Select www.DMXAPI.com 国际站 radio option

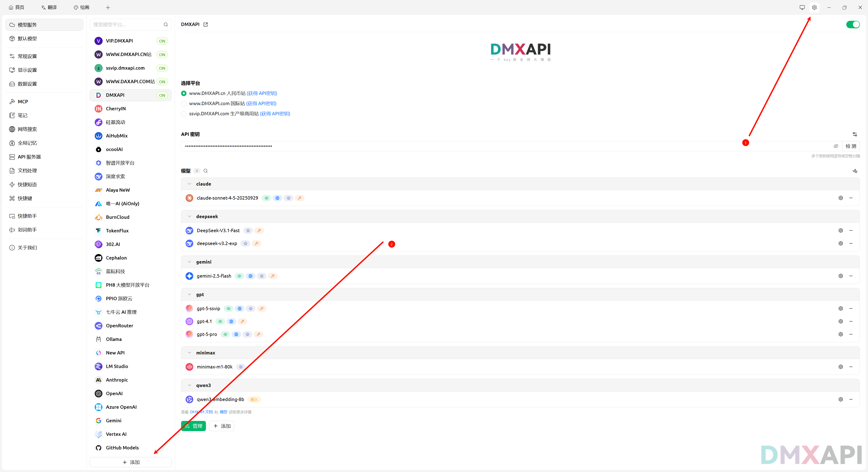[184, 104]
